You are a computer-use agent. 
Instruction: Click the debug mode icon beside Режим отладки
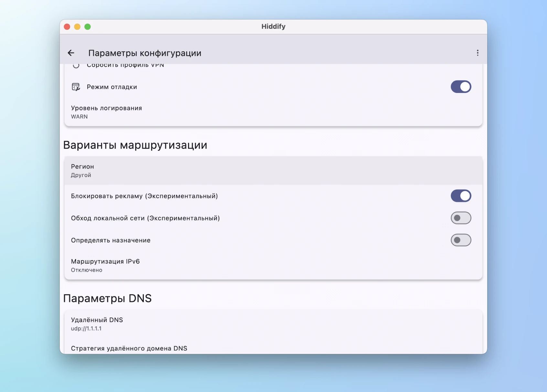click(x=75, y=87)
